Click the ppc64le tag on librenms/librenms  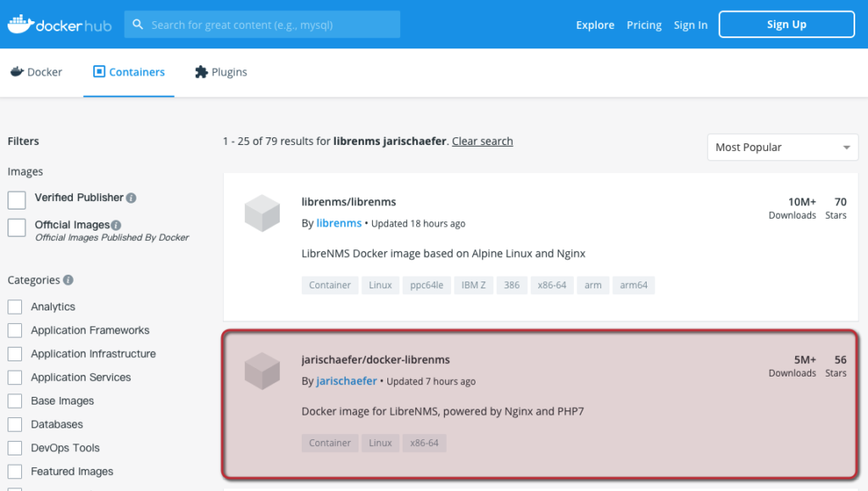point(427,285)
